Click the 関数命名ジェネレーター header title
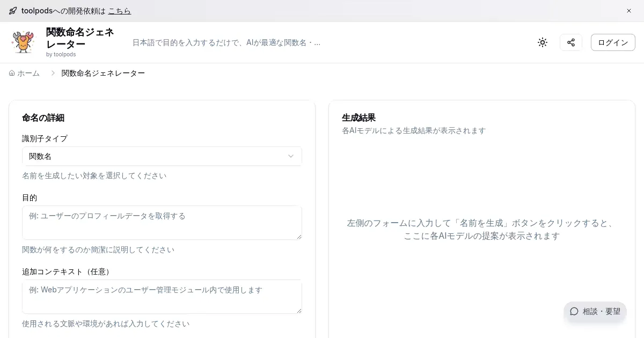The width and height of the screenshot is (644, 338). pos(80,38)
